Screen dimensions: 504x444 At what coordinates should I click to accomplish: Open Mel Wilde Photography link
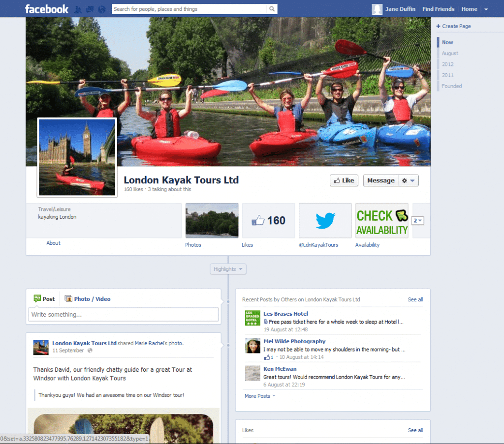pyautogui.click(x=294, y=341)
